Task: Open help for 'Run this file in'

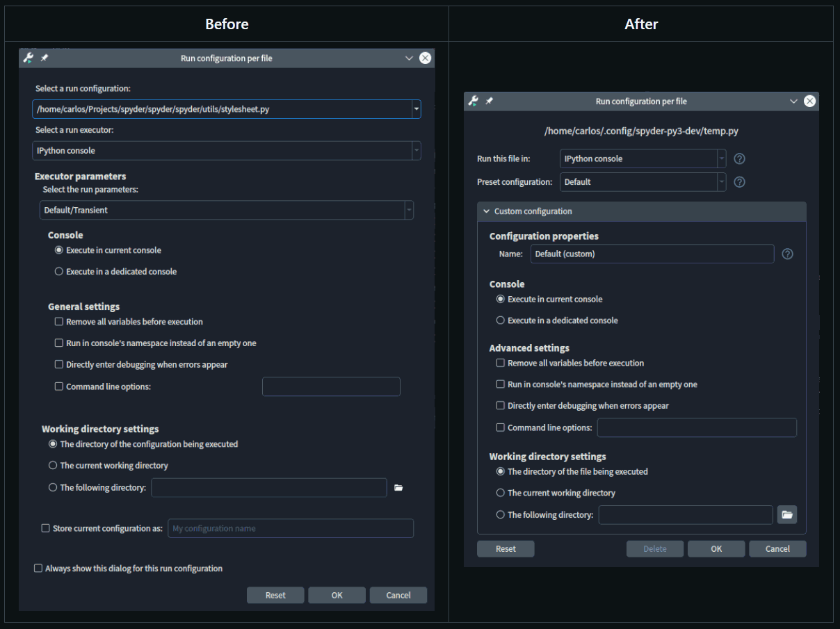Action: tap(739, 158)
